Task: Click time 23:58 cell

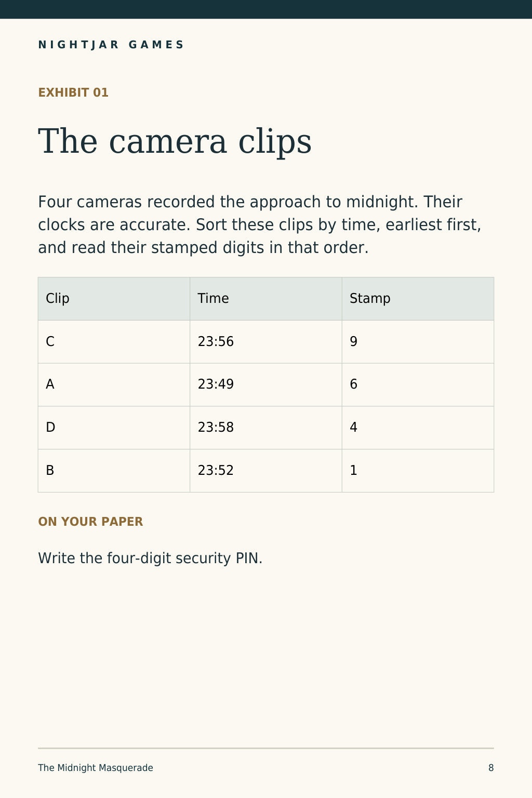Action: tap(266, 428)
